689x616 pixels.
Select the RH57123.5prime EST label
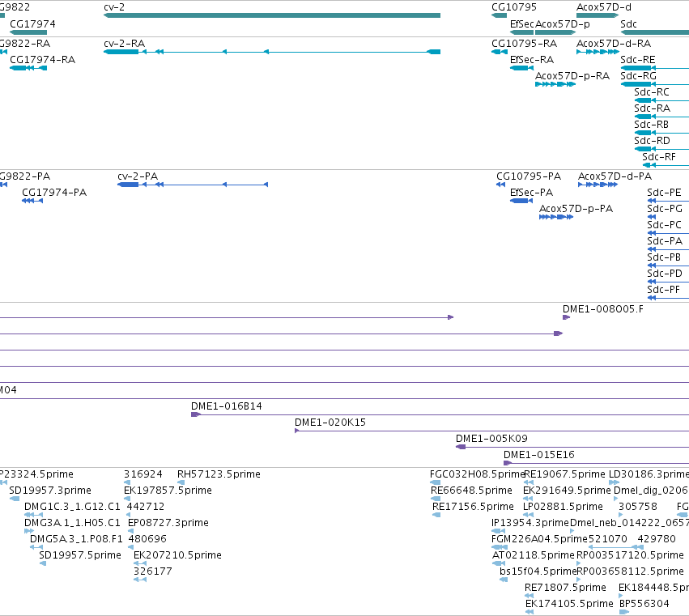click(219, 474)
